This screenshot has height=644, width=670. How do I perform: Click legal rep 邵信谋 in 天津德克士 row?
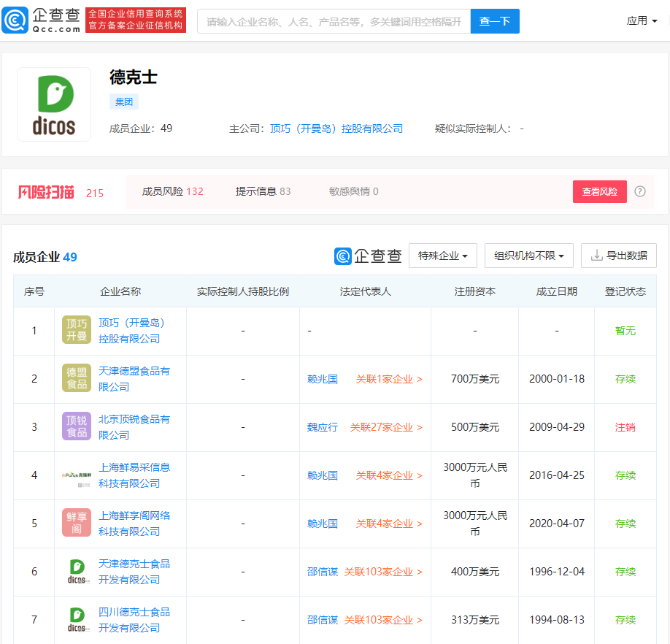point(323,572)
